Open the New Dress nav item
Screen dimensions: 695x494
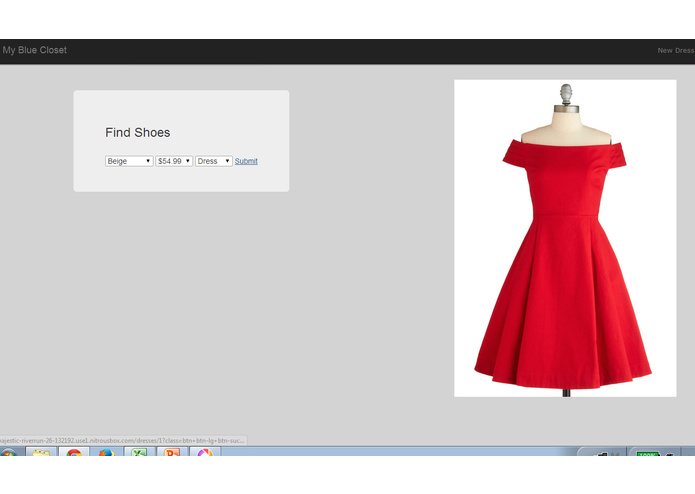(676, 51)
